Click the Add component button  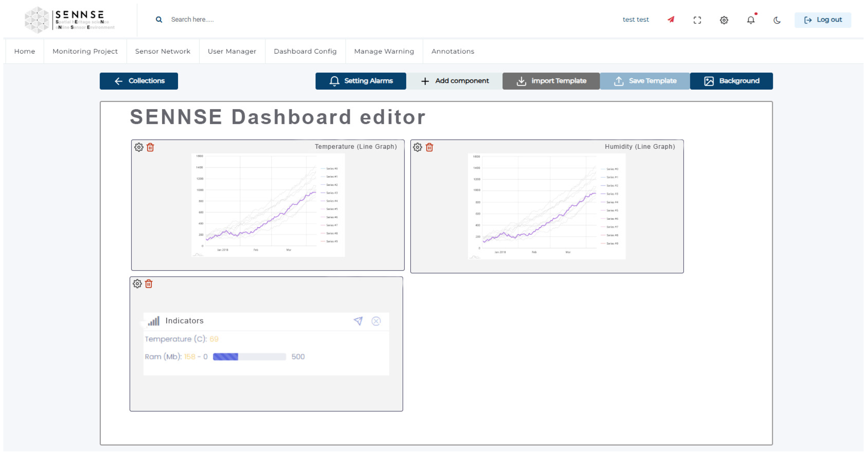454,81
